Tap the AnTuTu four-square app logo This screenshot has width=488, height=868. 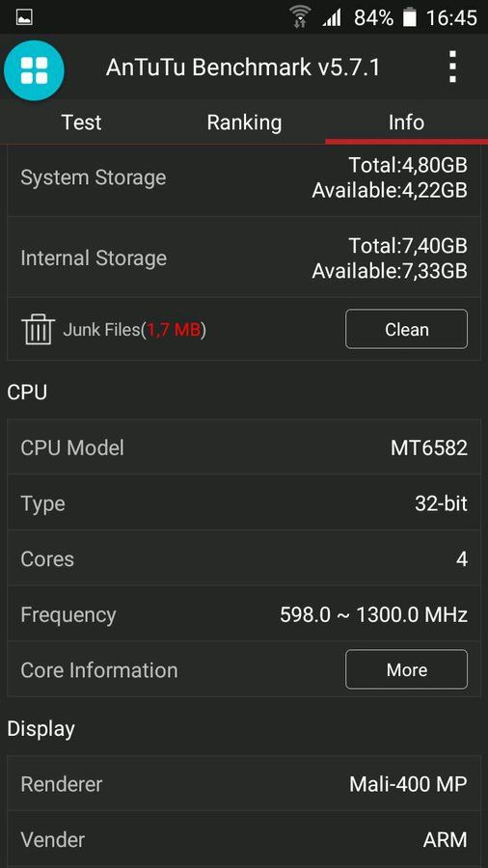click(x=35, y=70)
